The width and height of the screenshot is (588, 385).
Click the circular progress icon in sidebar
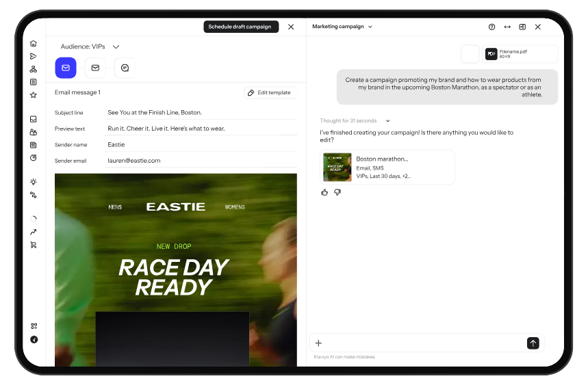[34, 219]
